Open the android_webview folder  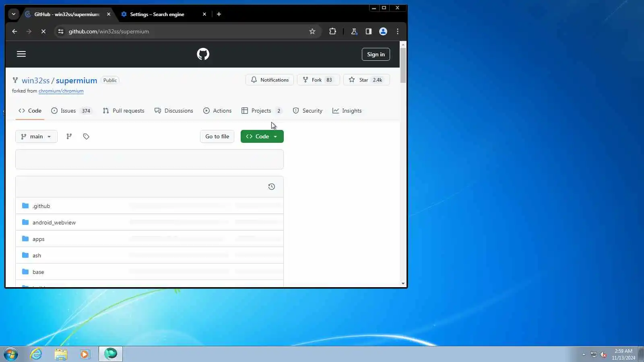[x=54, y=222]
